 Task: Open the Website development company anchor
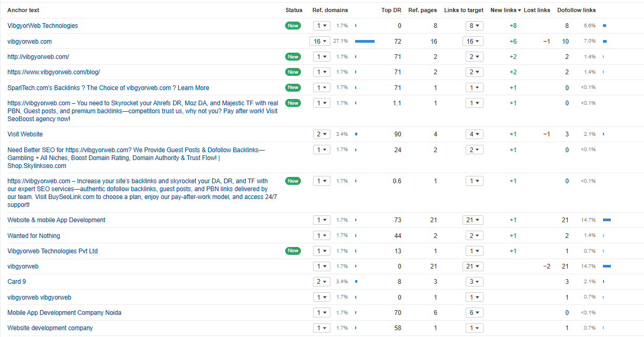[x=50, y=328]
